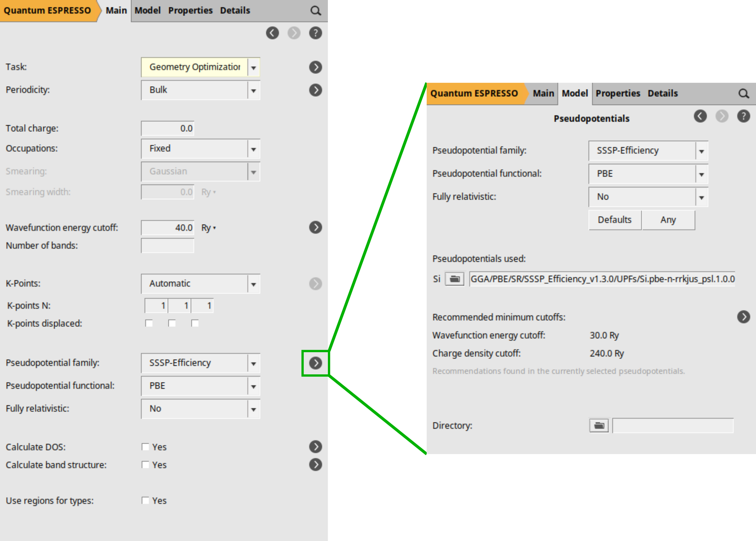Open help in the left panel
Viewport: 756px width, 541px height.
pos(315,33)
